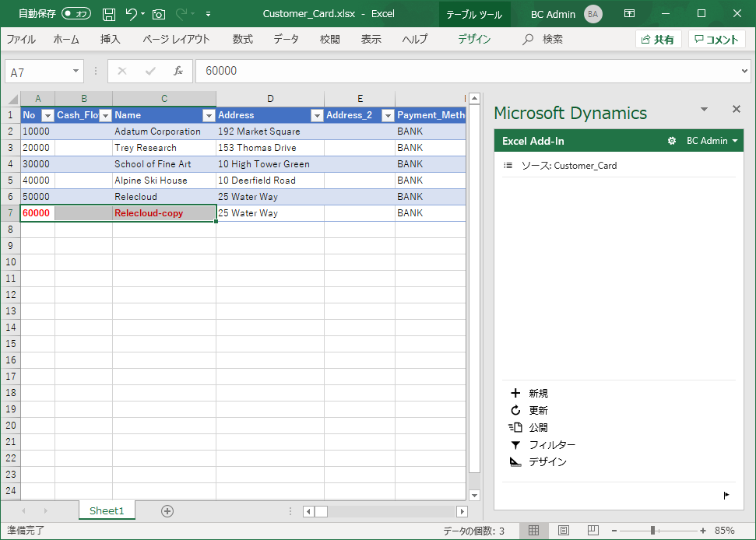Close the Microsoft Dynamics pane
Image resolution: width=756 pixels, height=540 pixels.
737,110
